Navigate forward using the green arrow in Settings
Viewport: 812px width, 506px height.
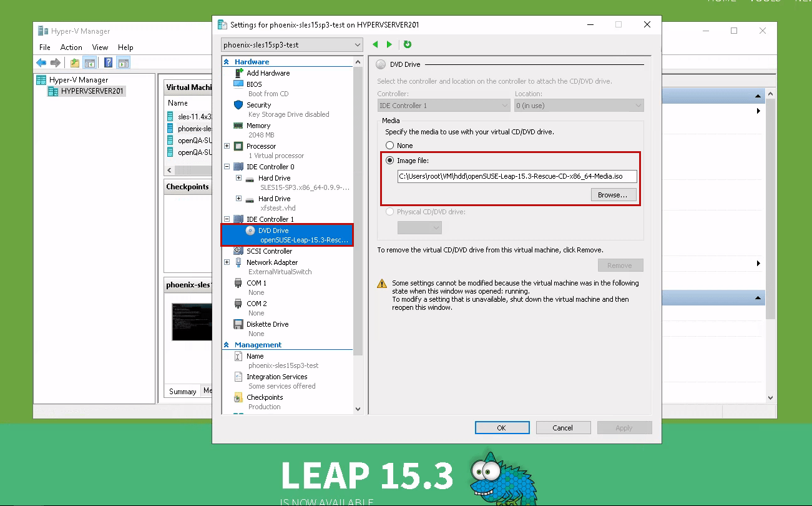point(388,44)
